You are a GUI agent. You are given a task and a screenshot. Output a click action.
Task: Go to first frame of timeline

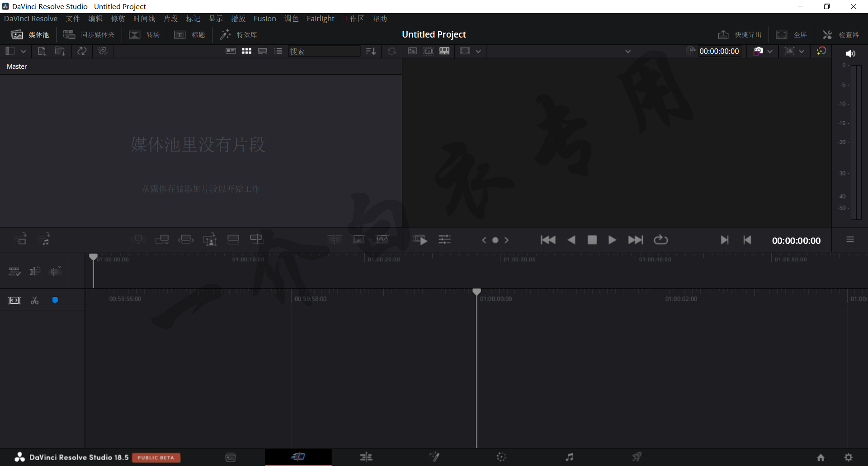(x=548, y=240)
